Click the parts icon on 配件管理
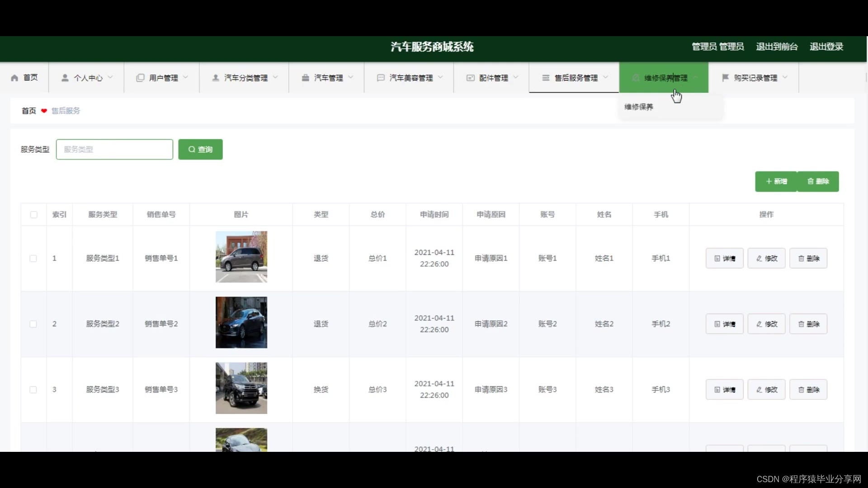 (x=470, y=77)
